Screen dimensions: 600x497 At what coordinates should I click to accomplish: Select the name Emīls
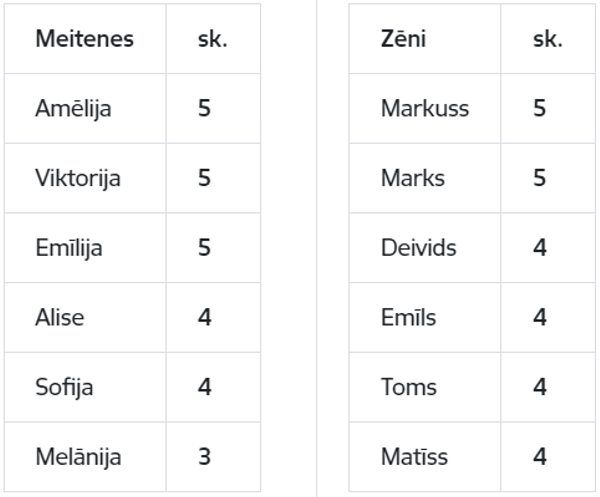click(x=408, y=317)
